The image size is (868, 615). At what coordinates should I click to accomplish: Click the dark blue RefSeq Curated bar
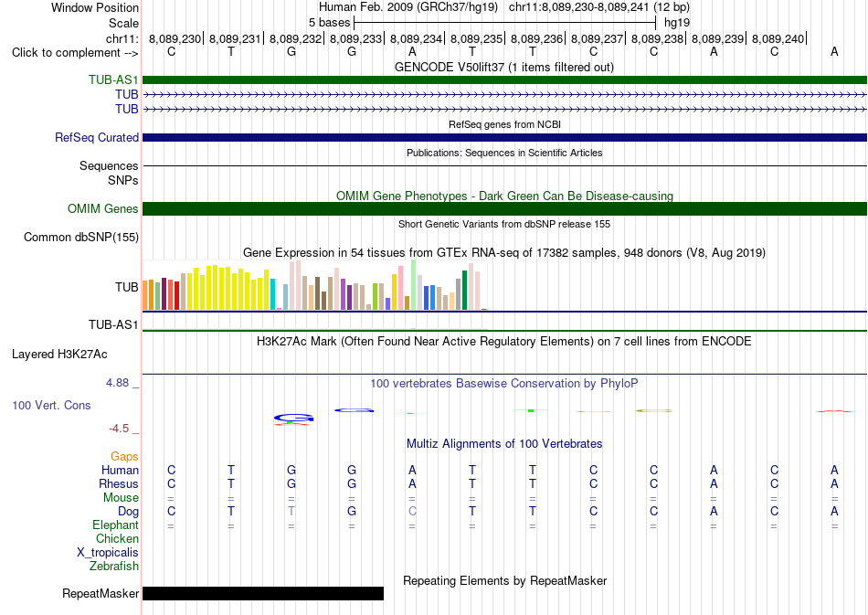point(504,137)
